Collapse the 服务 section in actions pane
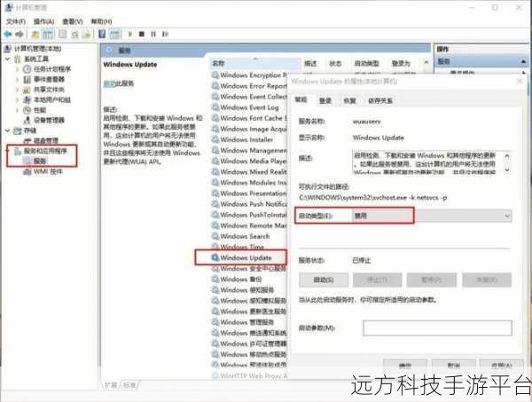Image resolution: width=532 pixels, height=402 pixels. (523, 61)
